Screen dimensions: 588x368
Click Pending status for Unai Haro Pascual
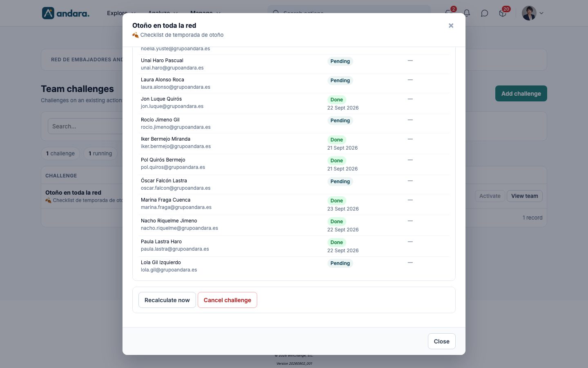click(x=340, y=61)
